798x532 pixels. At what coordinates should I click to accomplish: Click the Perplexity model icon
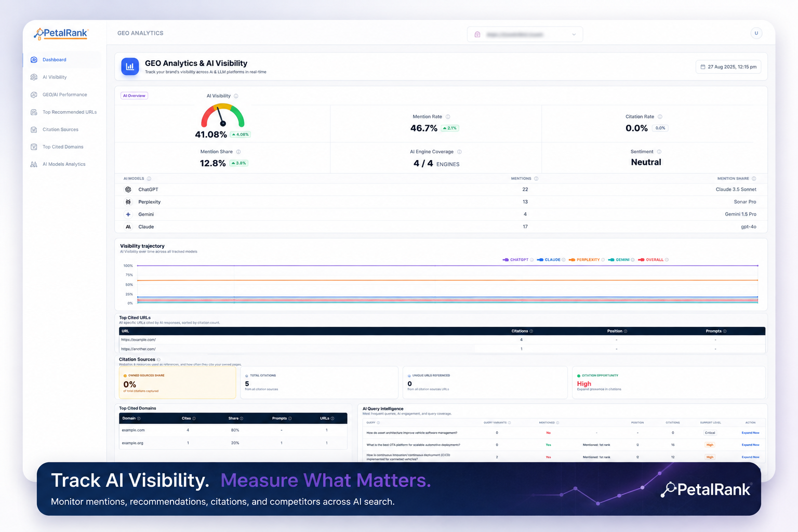tap(128, 202)
